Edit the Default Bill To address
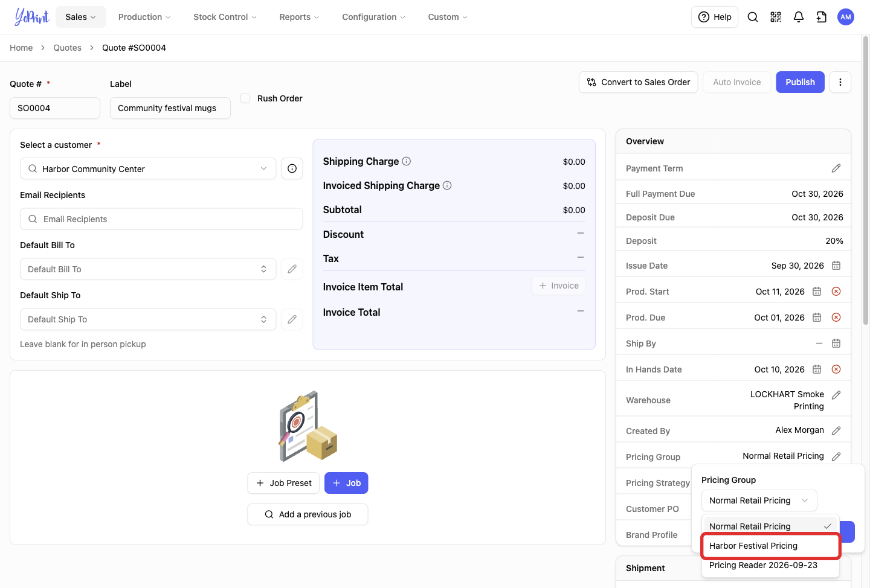This screenshot has width=870, height=588. click(x=292, y=269)
